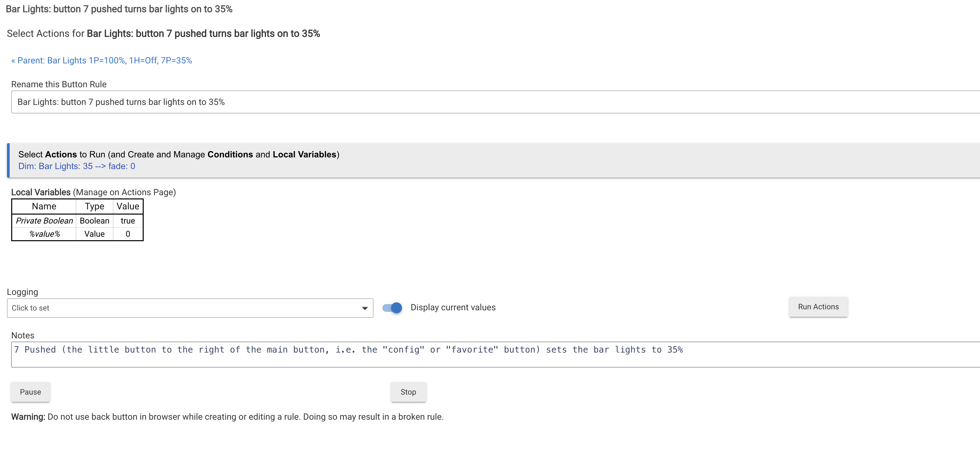
Task: Open the Logging 'Click to set' dropdown
Action: tap(189, 308)
